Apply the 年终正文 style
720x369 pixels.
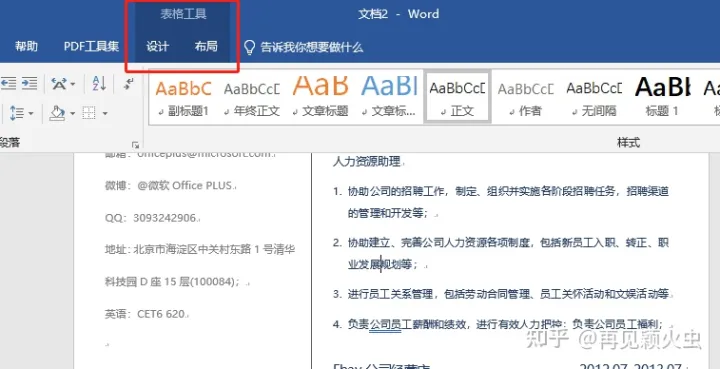coord(252,97)
